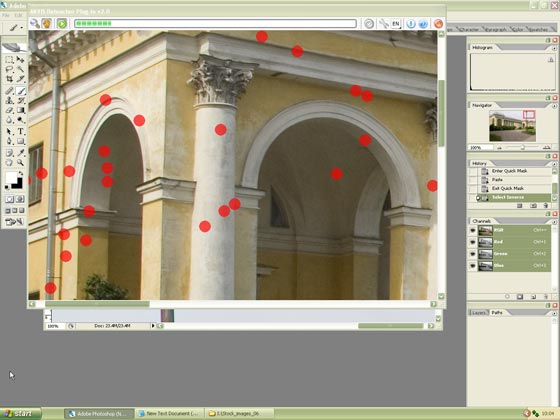
Task: Select the Eyedropper tool
Action: pos(20,153)
